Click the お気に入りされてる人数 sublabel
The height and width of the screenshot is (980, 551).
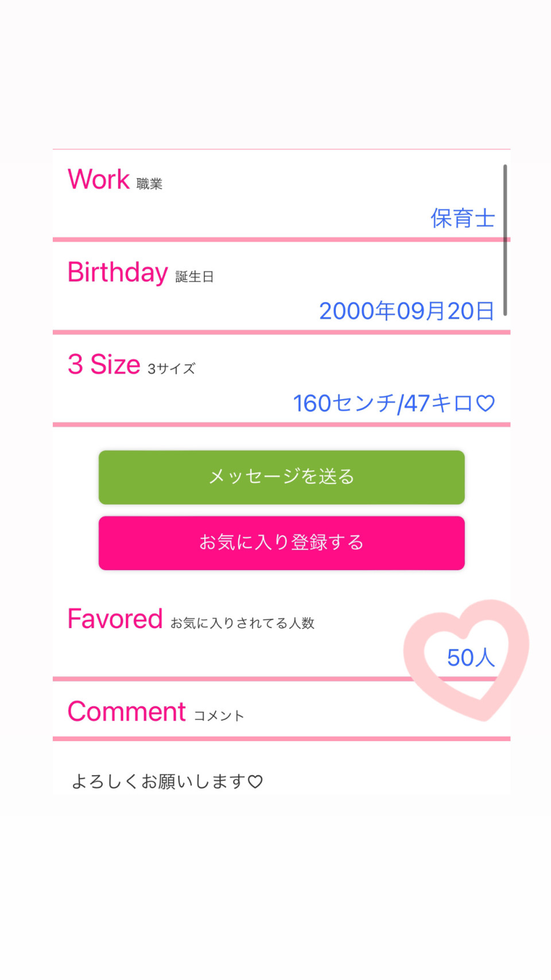242,623
